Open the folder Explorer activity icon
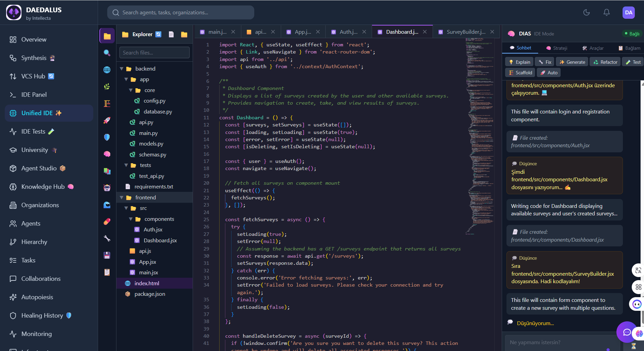644x351 pixels. 107,36
